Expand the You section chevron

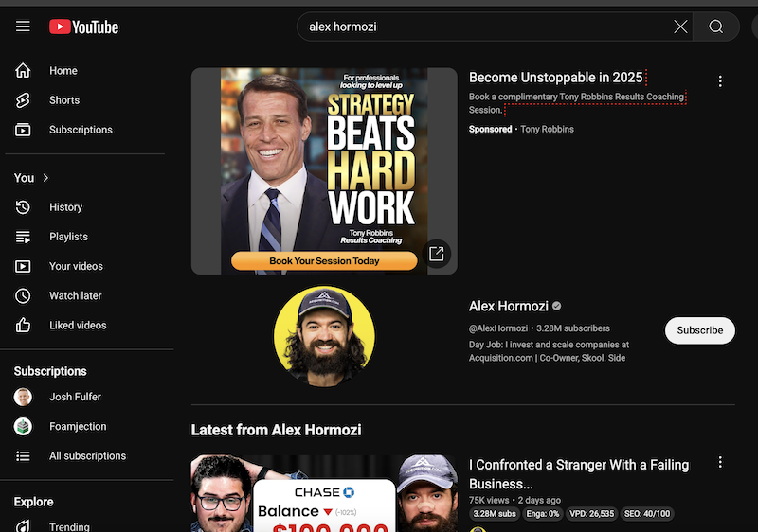coord(45,178)
